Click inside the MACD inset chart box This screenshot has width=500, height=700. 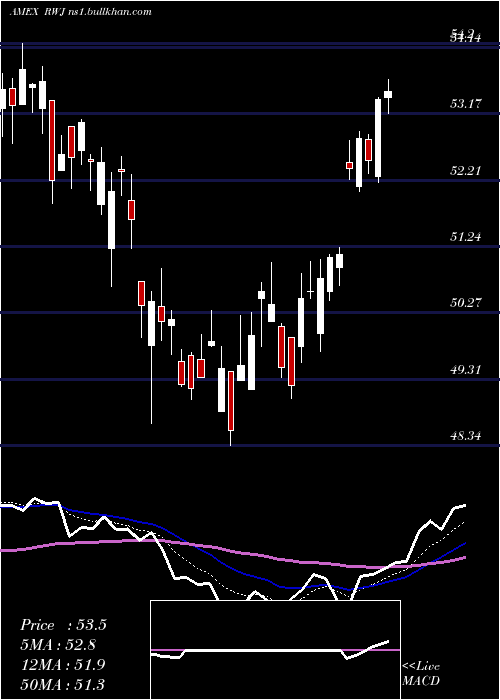[x=275, y=650]
